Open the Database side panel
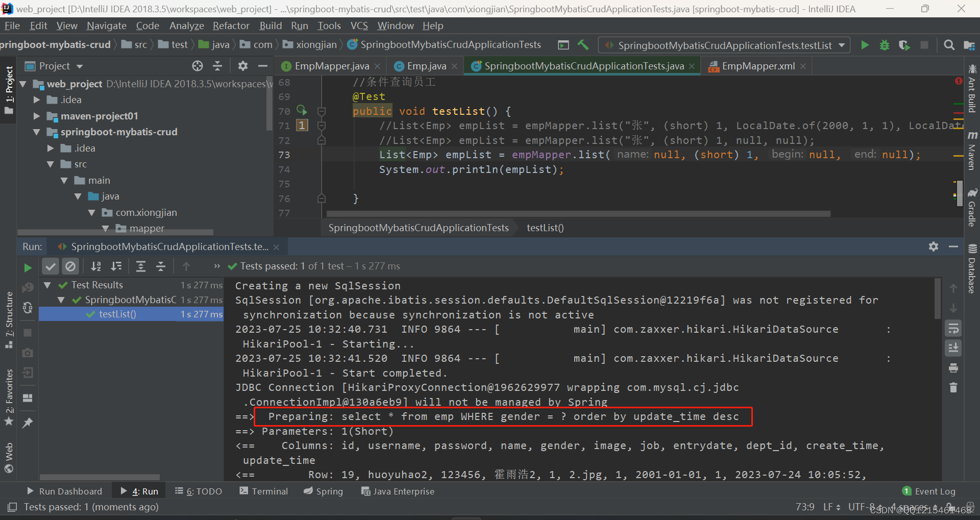The image size is (980, 520). point(972,268)
